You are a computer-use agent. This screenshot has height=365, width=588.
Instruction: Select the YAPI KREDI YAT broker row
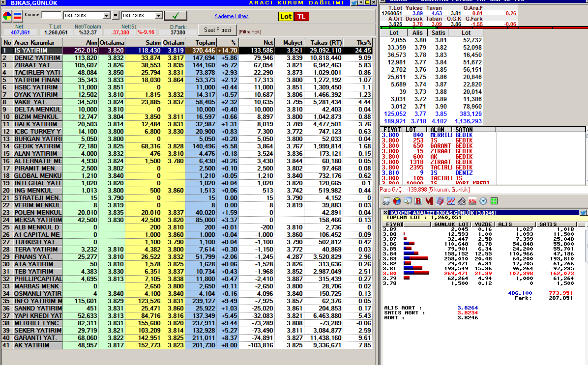(x=187, y=315)
